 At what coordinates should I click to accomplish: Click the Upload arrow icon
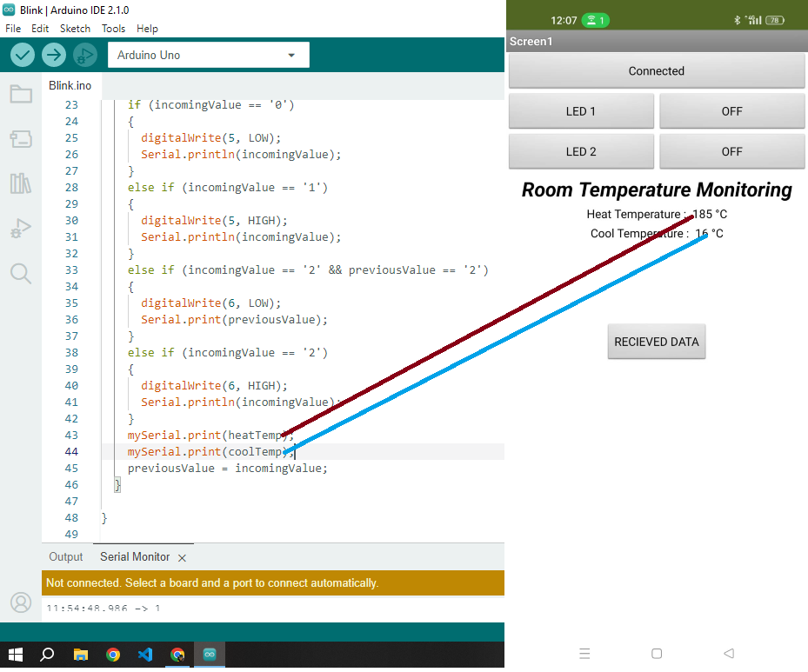click(53, 55)
